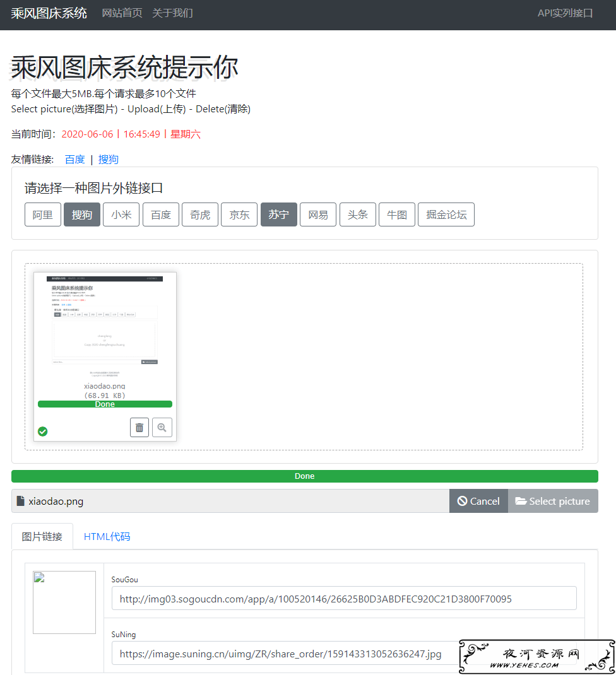Switch to the HTML代码 tab

(x=107, y=536)
